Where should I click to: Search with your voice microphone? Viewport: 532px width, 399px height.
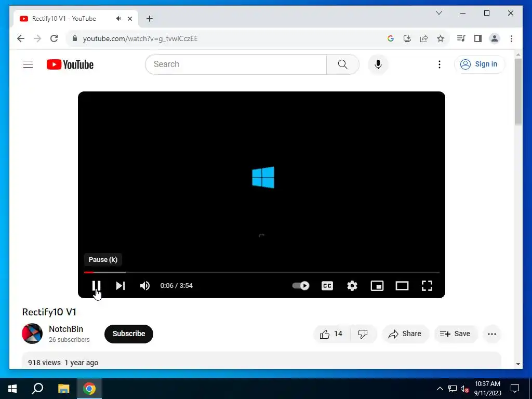(x=378, y=64)
